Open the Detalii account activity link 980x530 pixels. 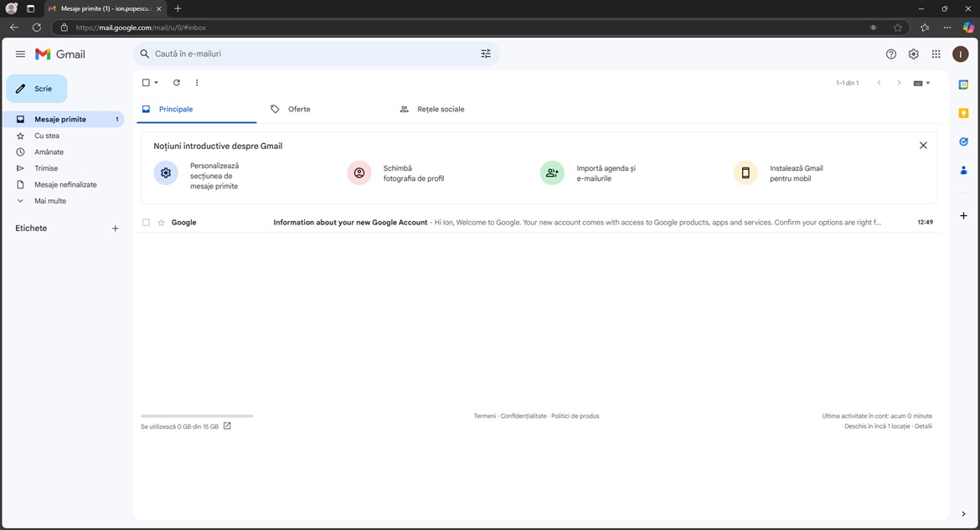click(923, 426)
